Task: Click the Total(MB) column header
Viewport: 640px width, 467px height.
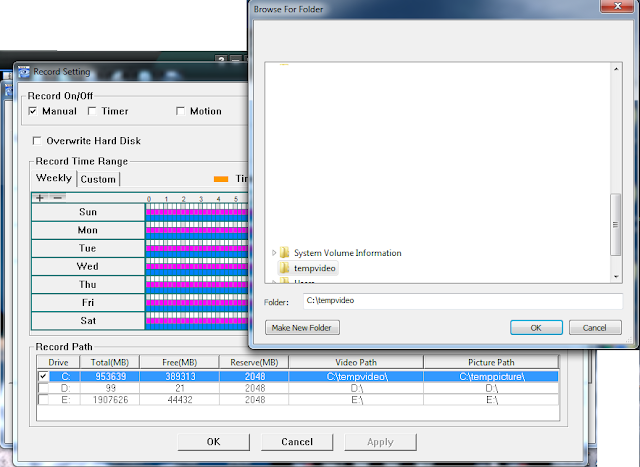Action: pyautogui.click(x=110, y=362)
